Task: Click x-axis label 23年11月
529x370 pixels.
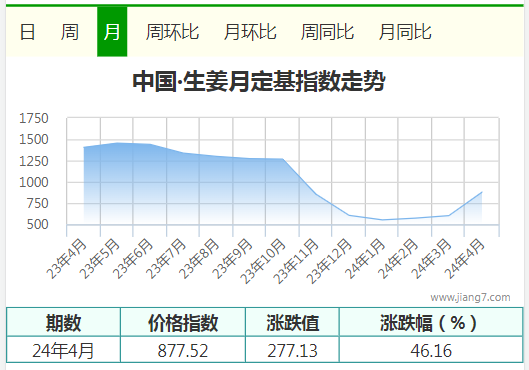Action: [296, 261]
